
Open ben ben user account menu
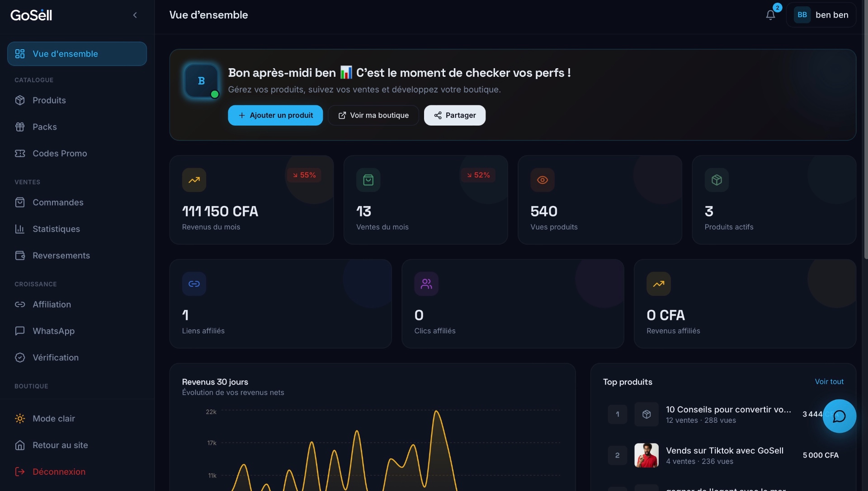pos(821,15)
